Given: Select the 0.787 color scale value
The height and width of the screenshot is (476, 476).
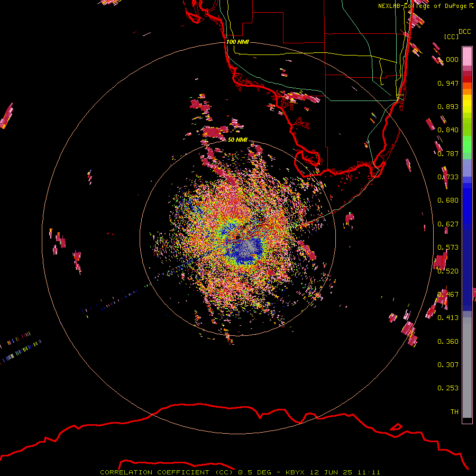Looking at the screenshot, I should coord(448,153).
